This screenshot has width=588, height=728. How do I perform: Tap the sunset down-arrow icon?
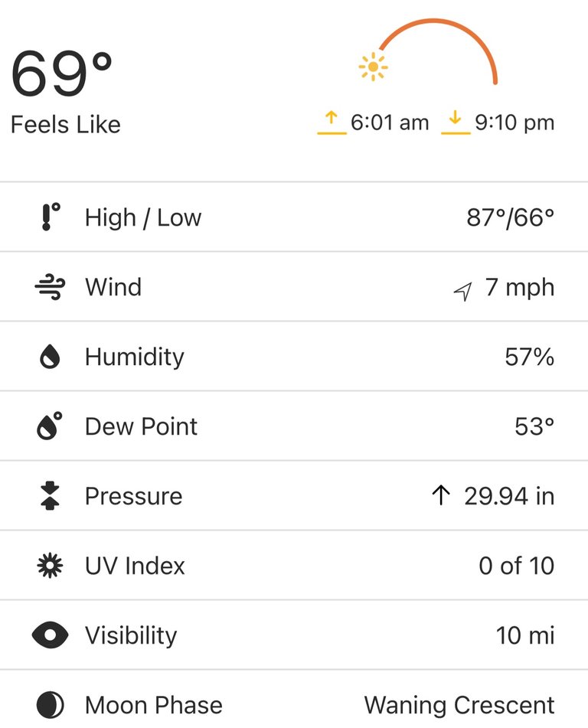point(456,122)
